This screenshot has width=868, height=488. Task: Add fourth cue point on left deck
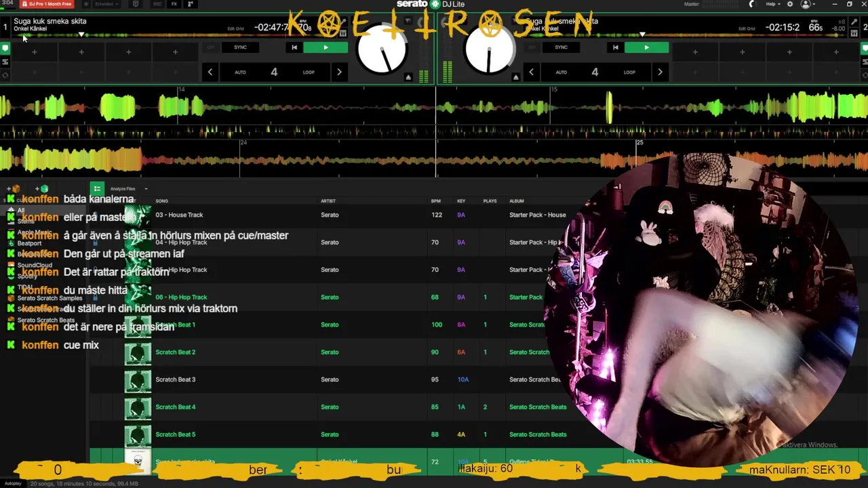coord(175,52)
